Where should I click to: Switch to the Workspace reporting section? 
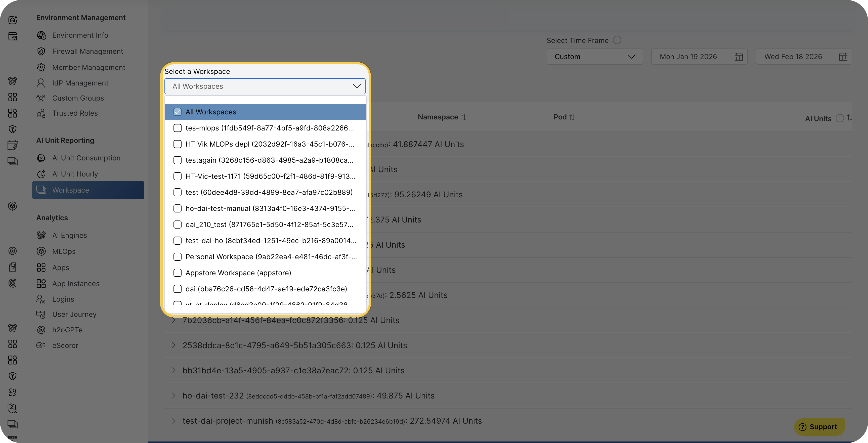(71, 190)
